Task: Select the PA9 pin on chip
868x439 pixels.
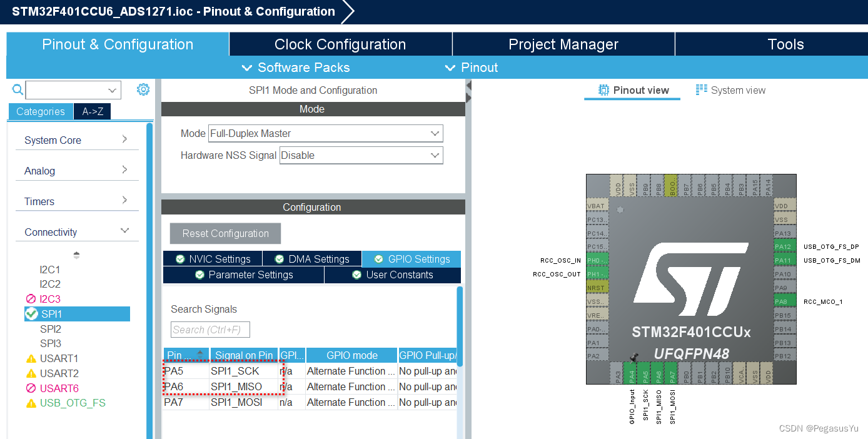Action: [785, 288]
